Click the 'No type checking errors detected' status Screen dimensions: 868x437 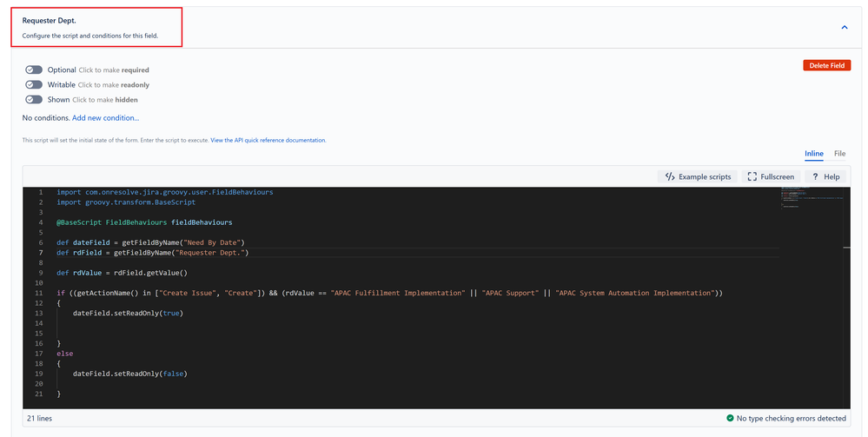(791, 418)
